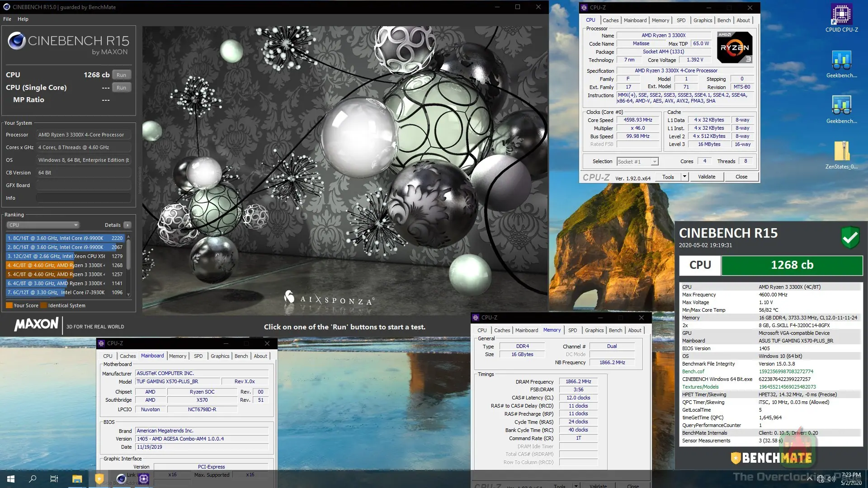Click the BenchMate logo at panel bottom
868x488 pixels.
pos(771,458)
